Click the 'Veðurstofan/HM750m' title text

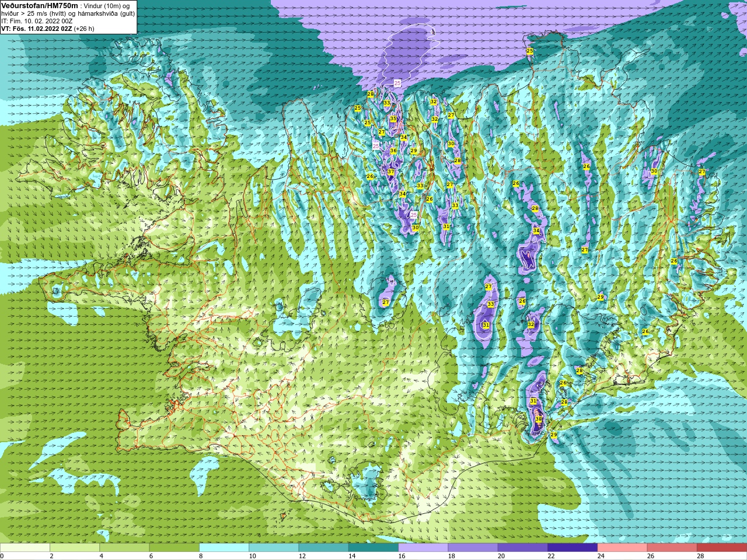click(x=39, y=5)
